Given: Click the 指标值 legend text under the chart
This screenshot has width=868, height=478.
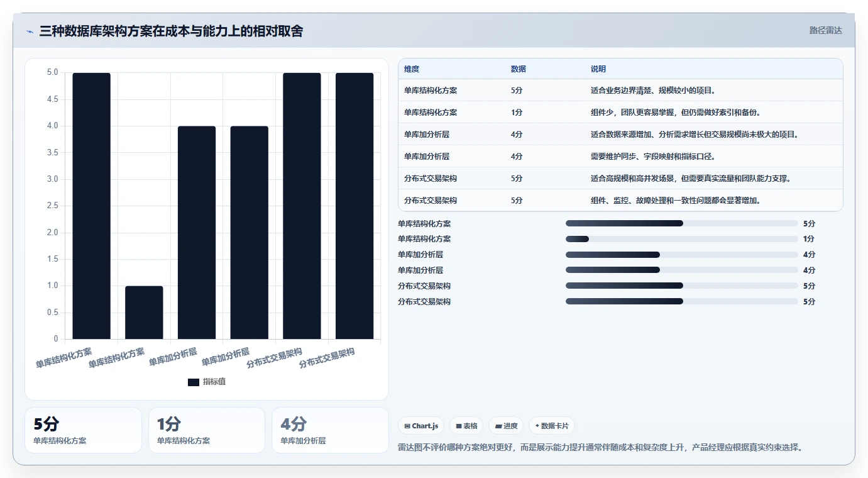Looking at the screenshot, I should coord(214,382).
